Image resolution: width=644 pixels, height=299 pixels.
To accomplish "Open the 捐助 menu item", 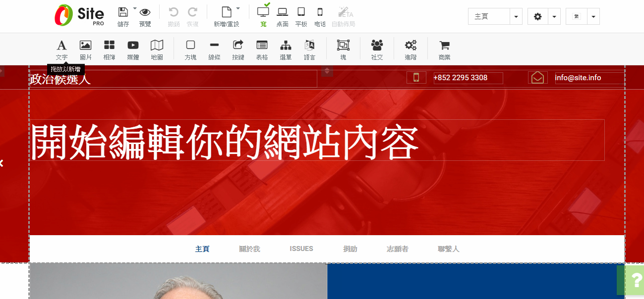I will click(350, 249).
